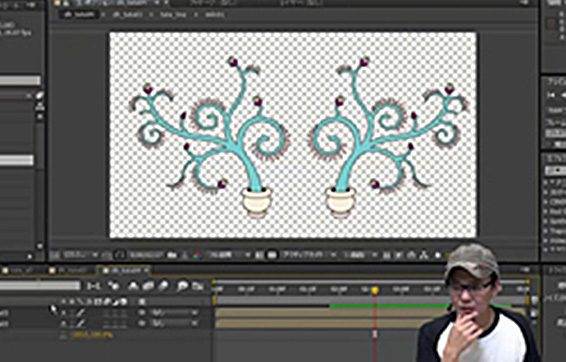Open the first layer's parent dropdown

pos(175,313)
